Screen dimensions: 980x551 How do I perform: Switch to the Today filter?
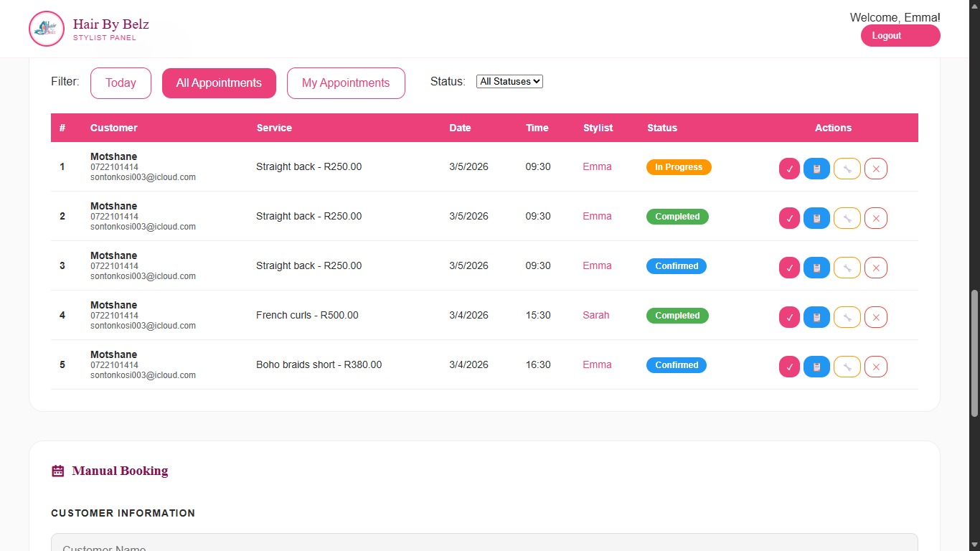click(x=121, y=83)
